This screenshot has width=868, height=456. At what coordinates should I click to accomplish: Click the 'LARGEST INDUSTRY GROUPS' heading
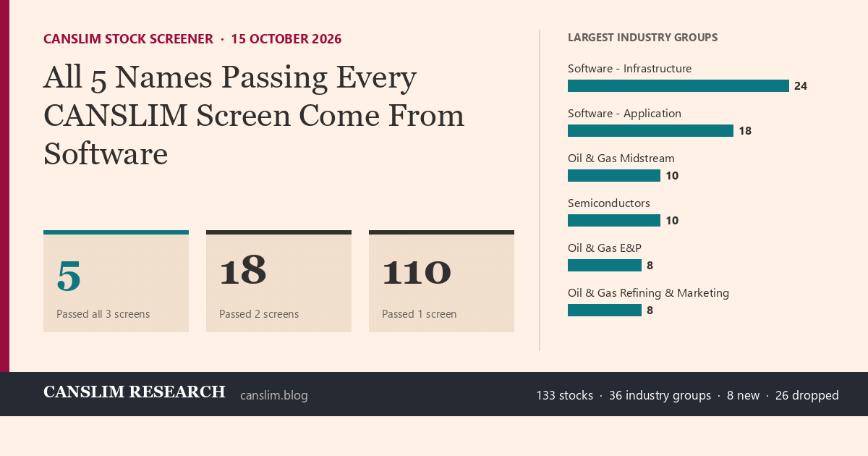tap(642, 38)
